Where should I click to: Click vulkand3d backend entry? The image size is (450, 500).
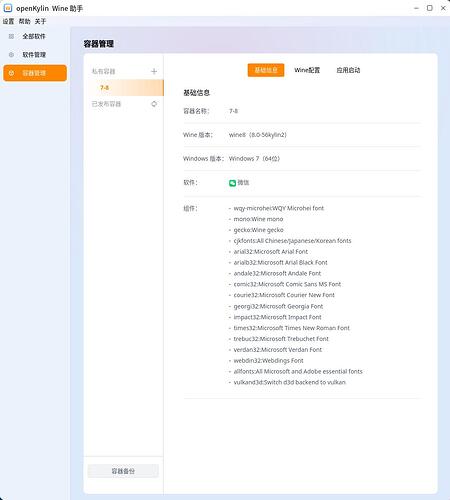[289, 382]
